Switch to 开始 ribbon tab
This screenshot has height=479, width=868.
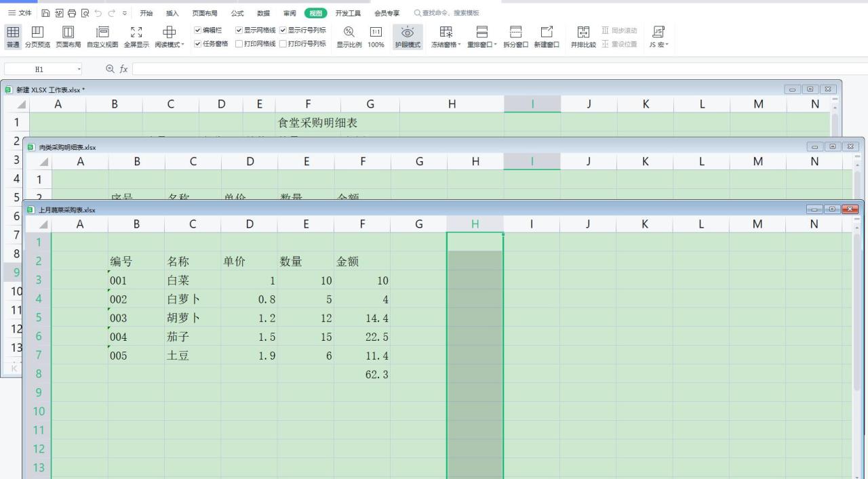(x=146, y=13)
